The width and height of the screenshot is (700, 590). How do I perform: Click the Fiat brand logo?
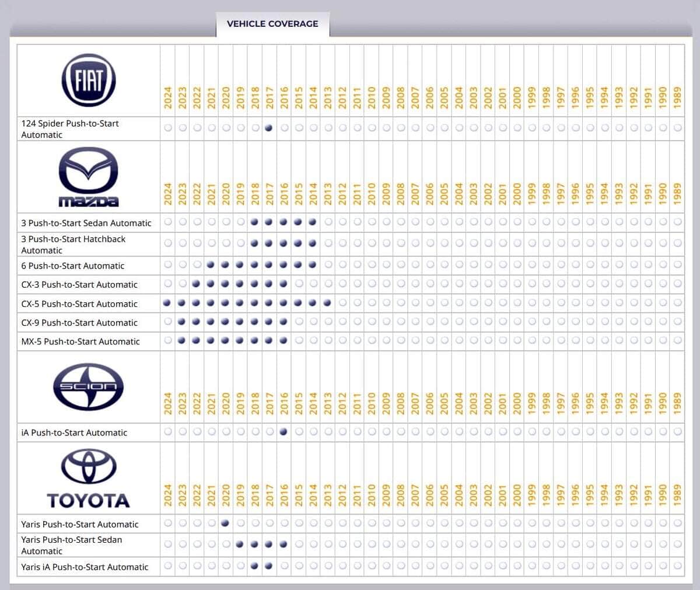89,81
